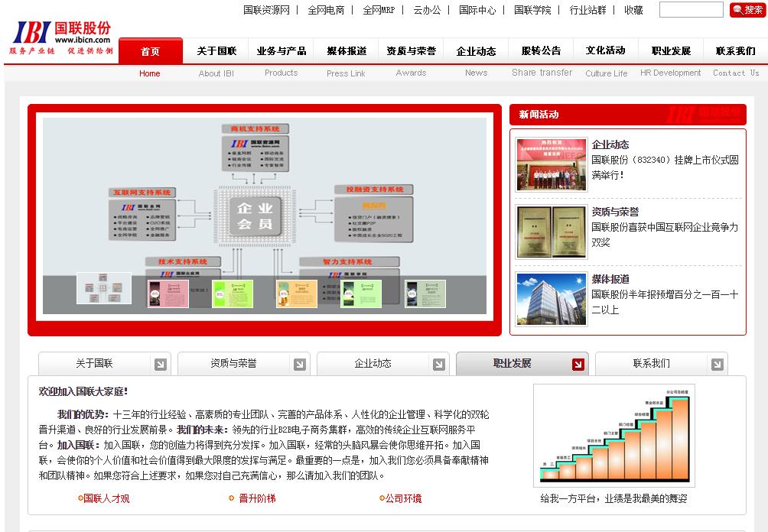Select 媒体报道 in main navigation
768x532 pixels.
tap(347, 51)
